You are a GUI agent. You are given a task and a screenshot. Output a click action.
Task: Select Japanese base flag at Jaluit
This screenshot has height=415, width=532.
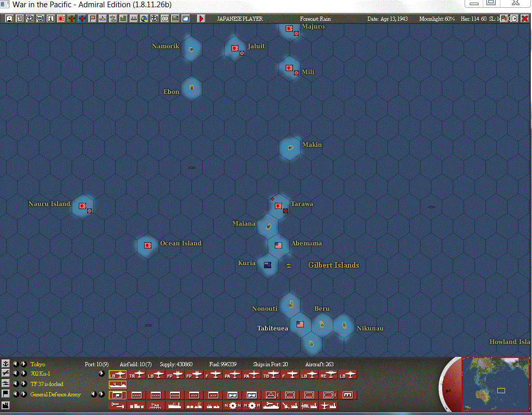[x=235, y=48]
